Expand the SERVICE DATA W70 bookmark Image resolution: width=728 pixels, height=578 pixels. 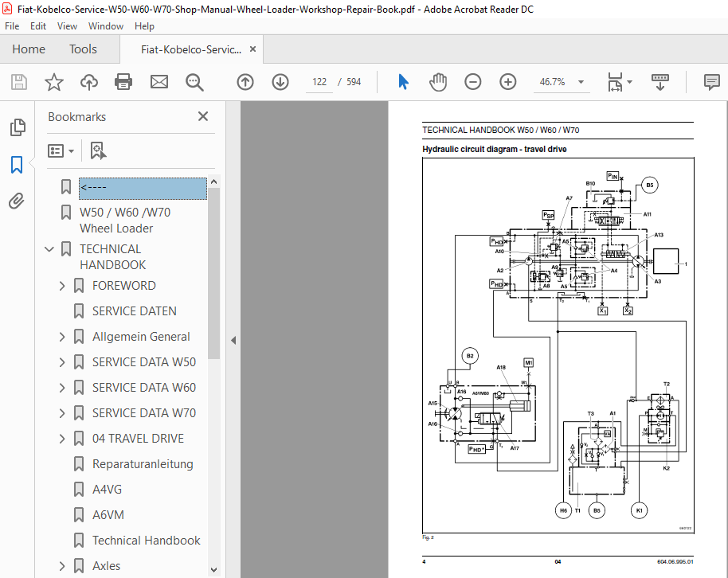point(62,414)
